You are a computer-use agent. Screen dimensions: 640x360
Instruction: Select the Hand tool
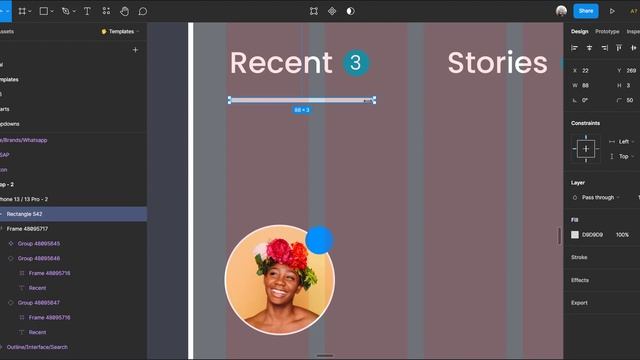pyautogui.click(x=124, y=11)
